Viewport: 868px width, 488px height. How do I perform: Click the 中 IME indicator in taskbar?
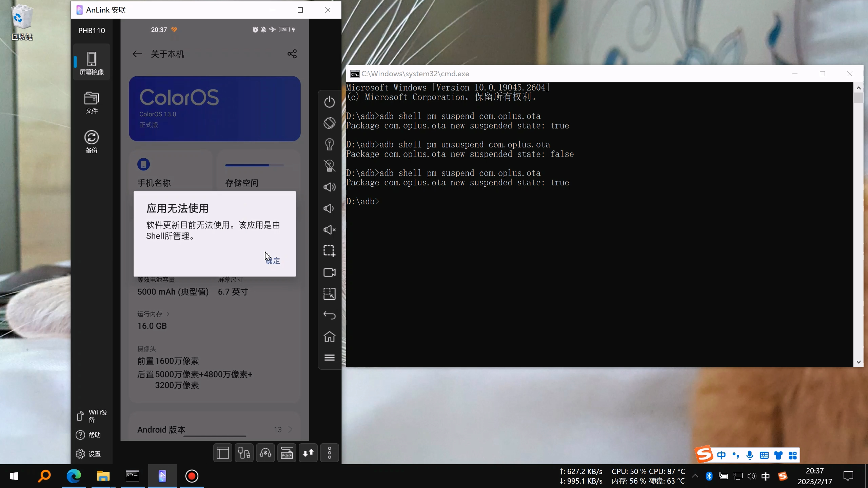(x=766, y=476)
